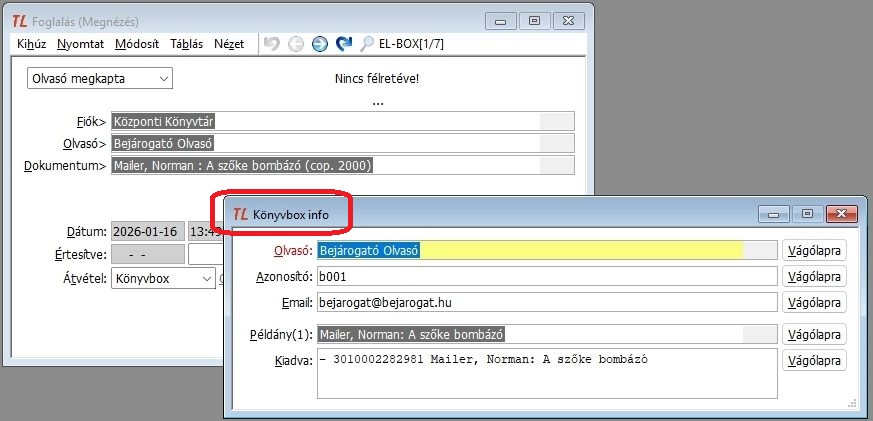This screenshot has height=421, width=873.
Task: Open the Kihúz menu
Action: 32,44
